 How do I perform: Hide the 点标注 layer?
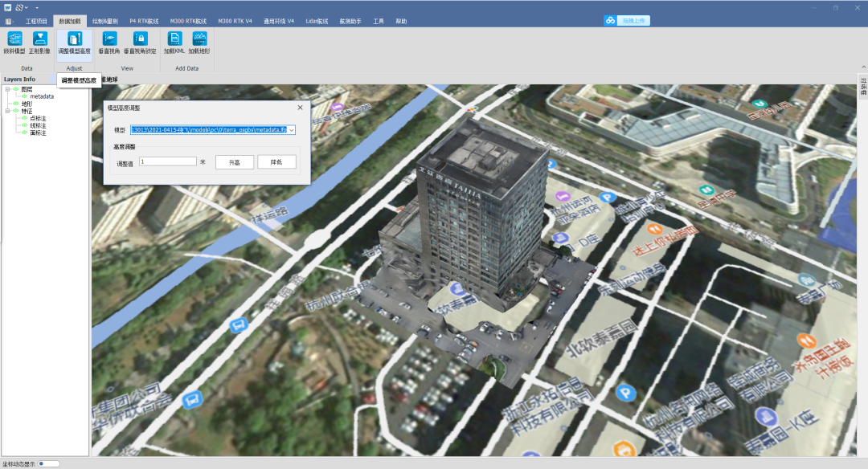click(25, 118)
